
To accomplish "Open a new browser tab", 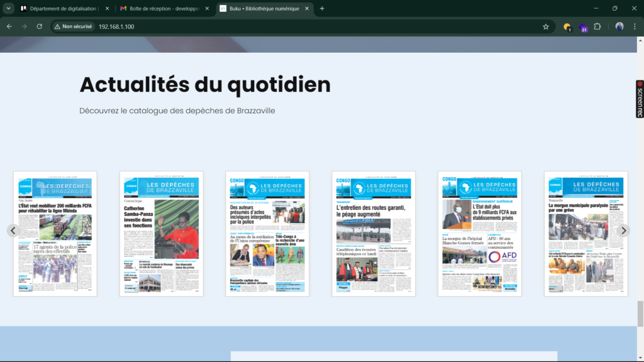I will [x=322, y=8].
